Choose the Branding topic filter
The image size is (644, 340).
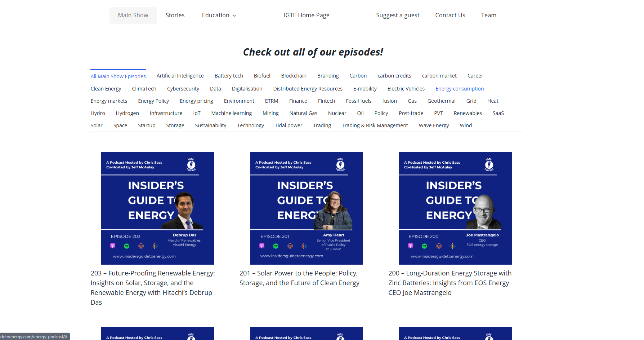pos(328,76)
